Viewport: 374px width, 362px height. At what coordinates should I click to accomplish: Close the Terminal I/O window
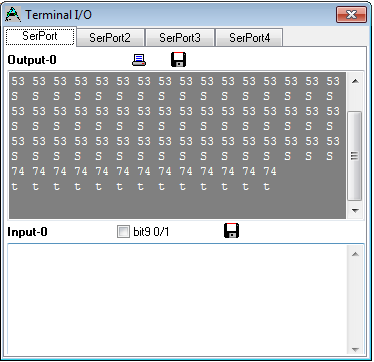coord(351,15)
